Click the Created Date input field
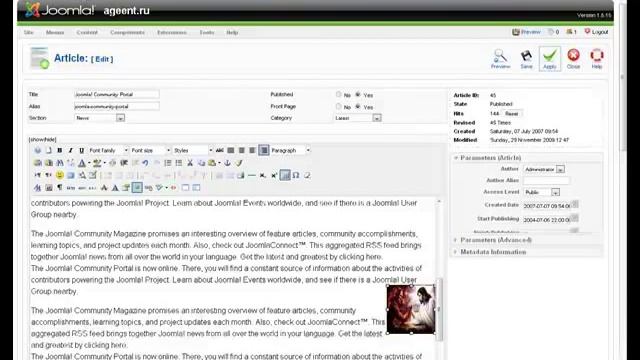 547,206
